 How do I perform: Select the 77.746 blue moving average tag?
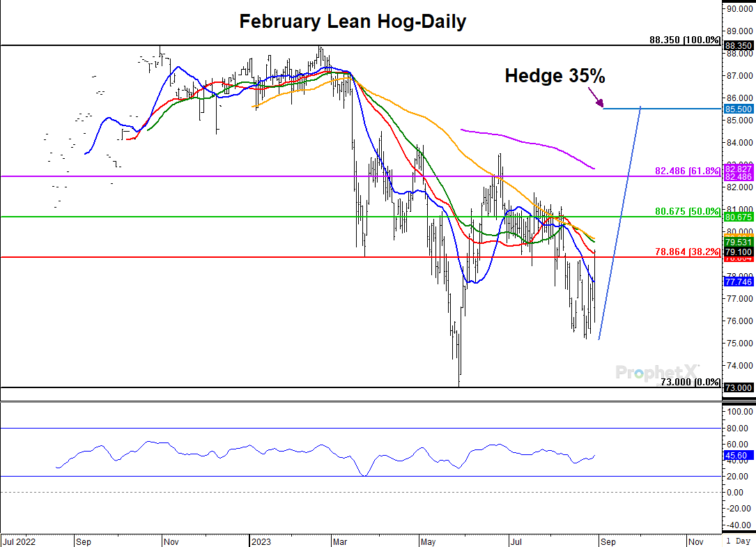[738, 282]
